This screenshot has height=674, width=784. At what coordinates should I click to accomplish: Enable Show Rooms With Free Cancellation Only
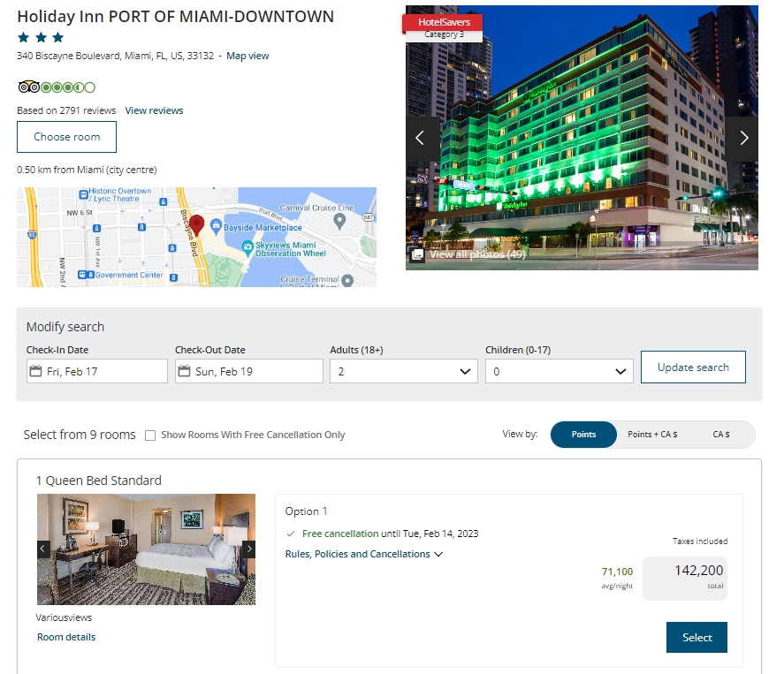coord(150,435)
